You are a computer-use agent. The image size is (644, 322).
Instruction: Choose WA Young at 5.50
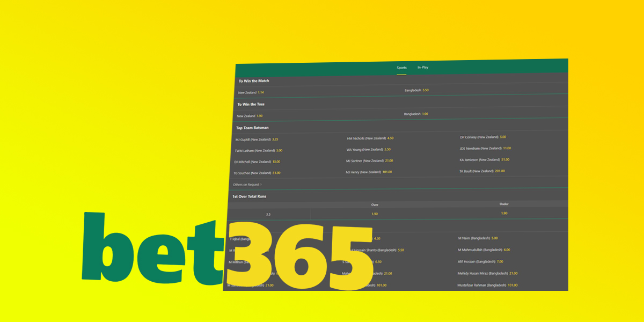(x=368, y=149)
